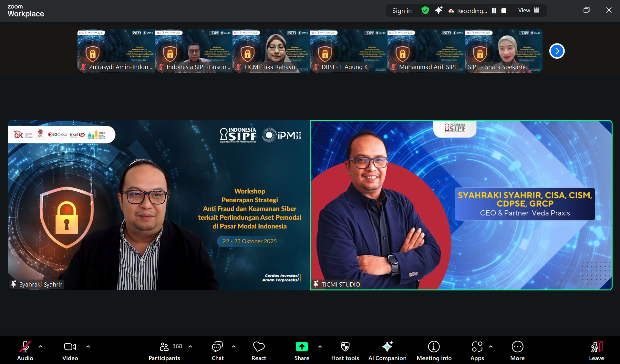Click pin icon beside Syahraki Syahrir name

pyautogui.click(x=14, y=284)
